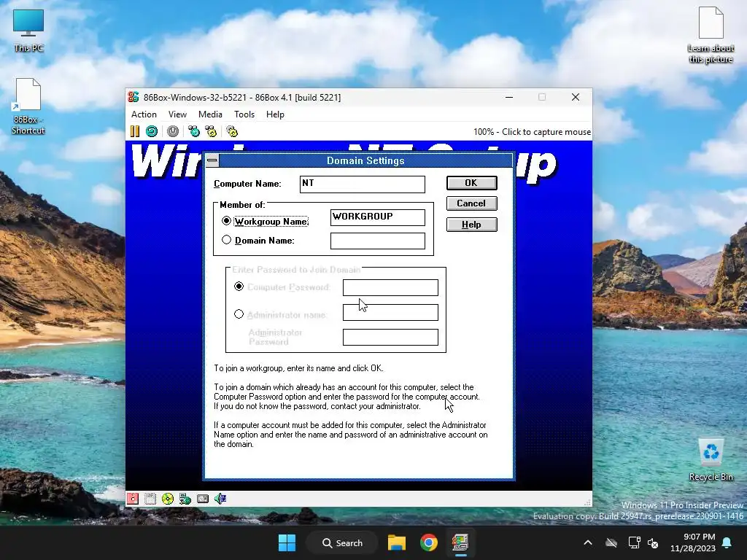The height and width of the screenshot is (560, 747).
Task: Click Help button in Domain Settings
Action: [x=472, y=225]
